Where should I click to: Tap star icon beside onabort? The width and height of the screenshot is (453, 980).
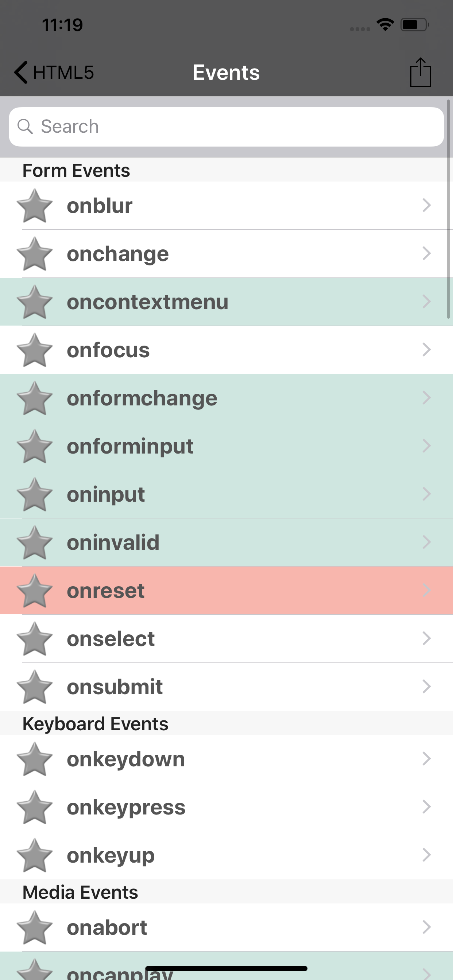[x=35, y=928]
